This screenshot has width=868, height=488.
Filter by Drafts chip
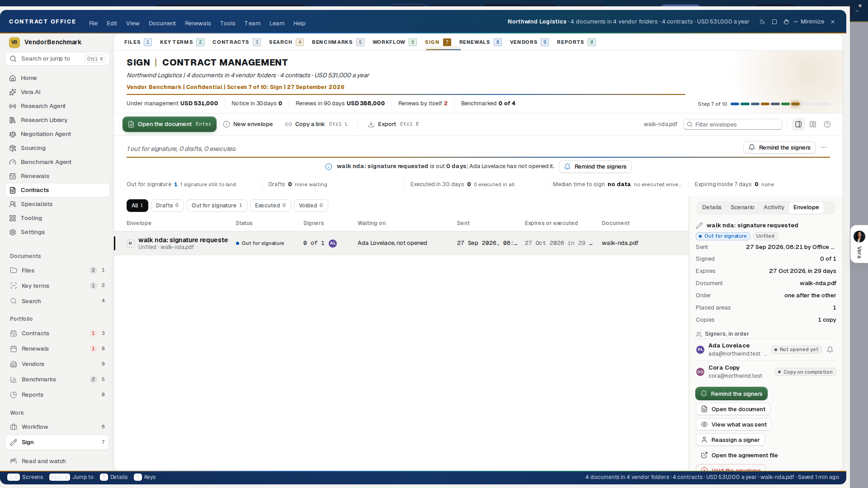pyautogui.click(x=167, y=206)
